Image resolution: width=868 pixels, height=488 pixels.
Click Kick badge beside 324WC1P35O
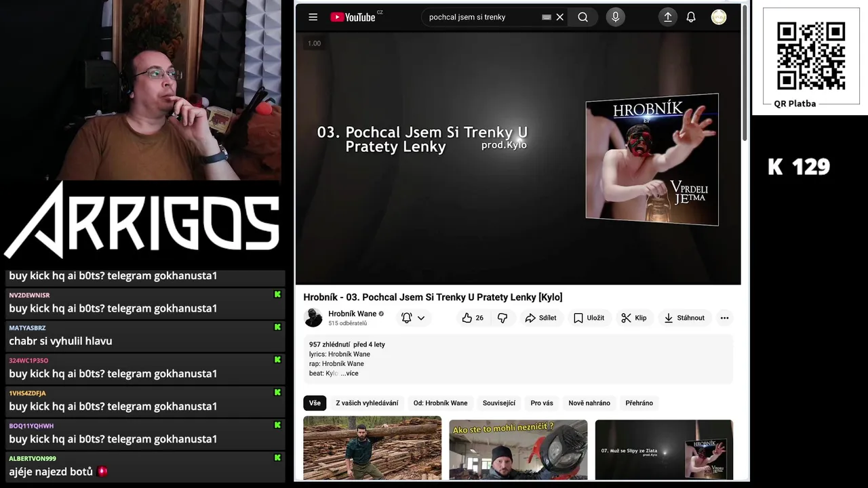(277, 359)
